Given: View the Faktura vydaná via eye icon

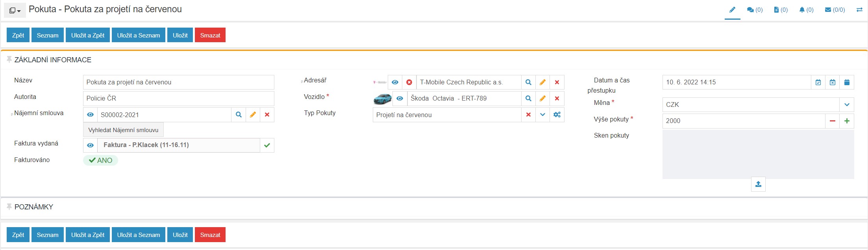Looking at the screenshot, I should 90,145.
